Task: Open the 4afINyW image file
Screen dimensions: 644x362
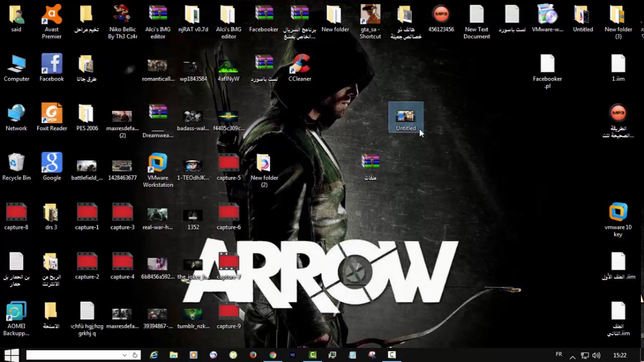Action: 228,70
